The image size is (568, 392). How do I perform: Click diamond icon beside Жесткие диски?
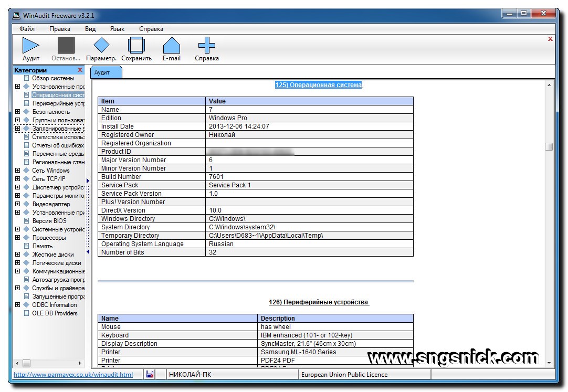[26, 254]
